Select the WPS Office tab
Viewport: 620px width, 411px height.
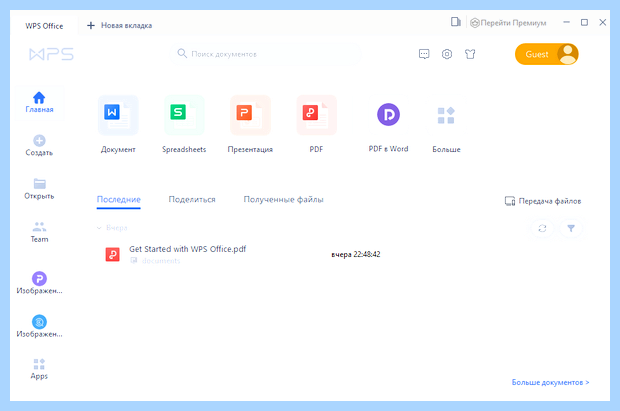click(44, 26)
